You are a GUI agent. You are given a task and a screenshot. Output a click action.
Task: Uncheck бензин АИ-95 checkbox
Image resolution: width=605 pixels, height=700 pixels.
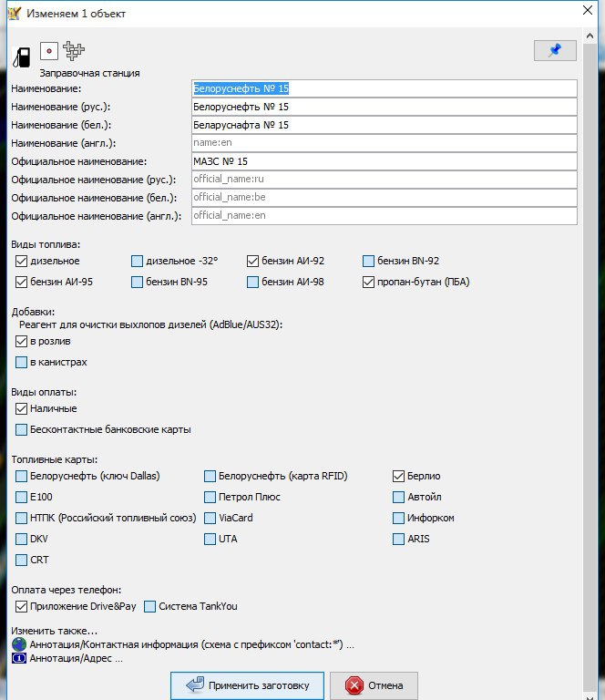coord(22,283)
